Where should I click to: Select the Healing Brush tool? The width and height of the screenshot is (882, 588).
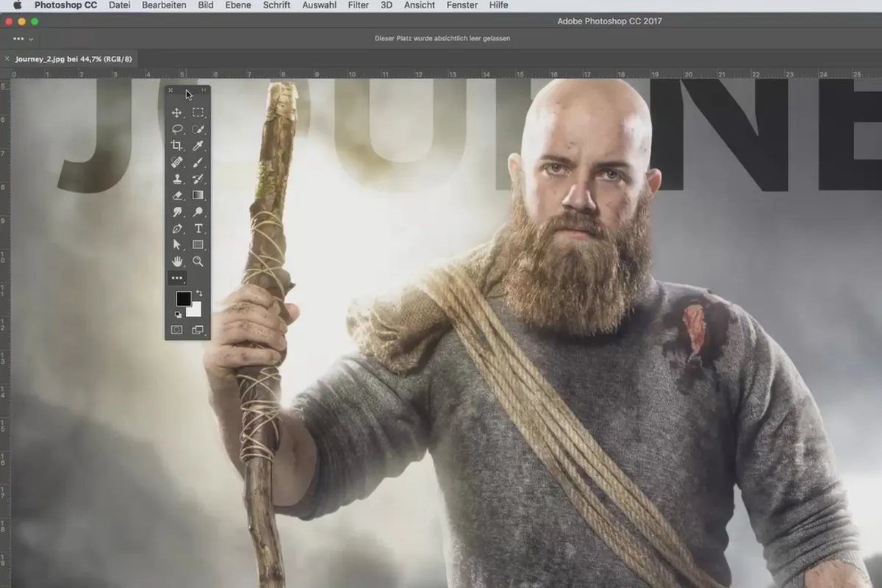[176, 162]
